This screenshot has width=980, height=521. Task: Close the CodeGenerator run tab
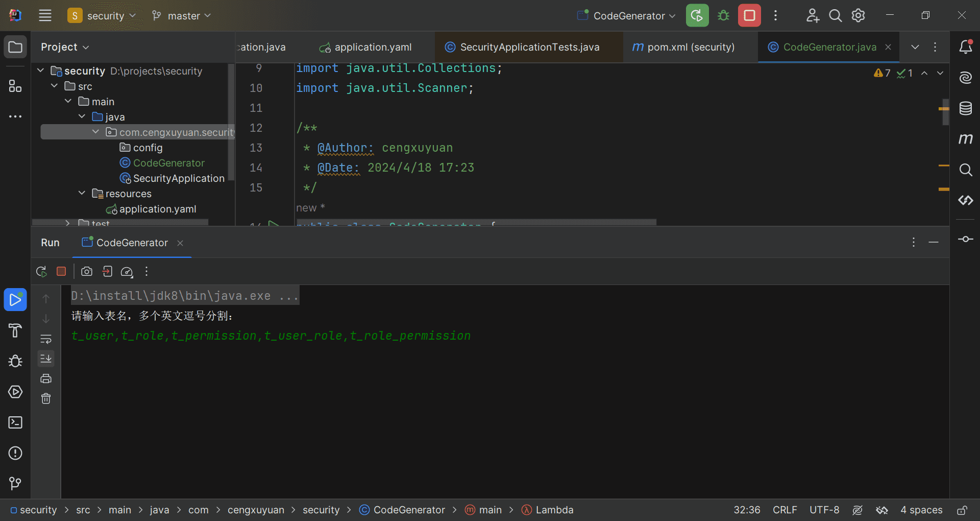pos(180,243)
